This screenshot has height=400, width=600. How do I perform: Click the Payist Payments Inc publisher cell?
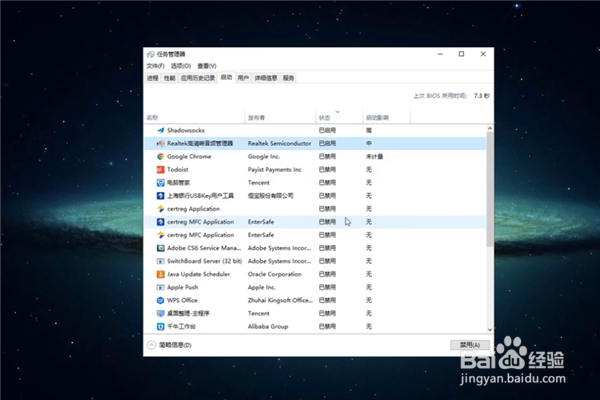click(274, 170)
